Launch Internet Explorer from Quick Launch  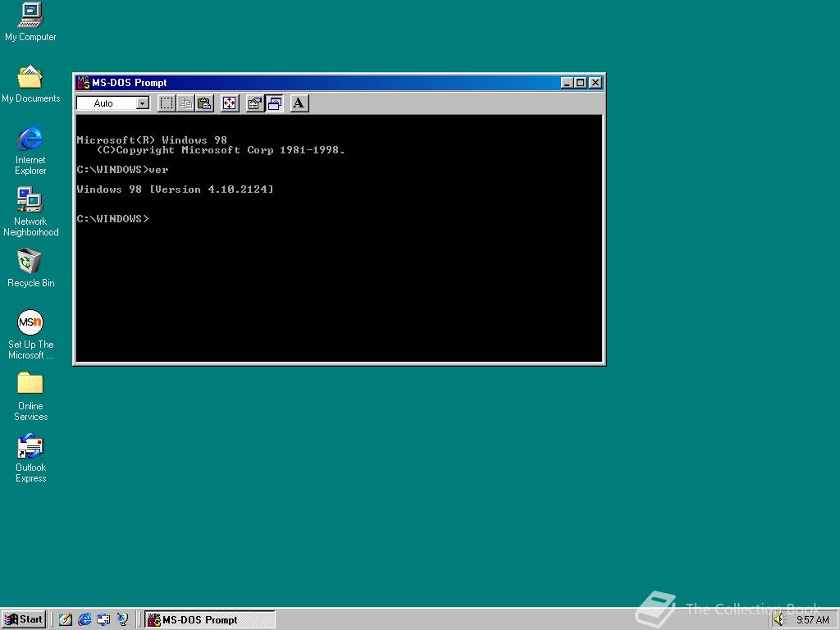[84, 620]
